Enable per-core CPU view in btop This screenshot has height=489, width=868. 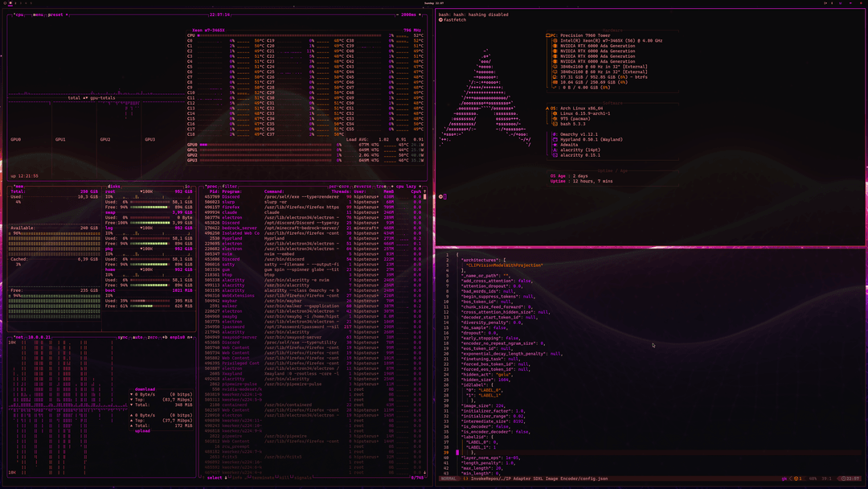338,186
